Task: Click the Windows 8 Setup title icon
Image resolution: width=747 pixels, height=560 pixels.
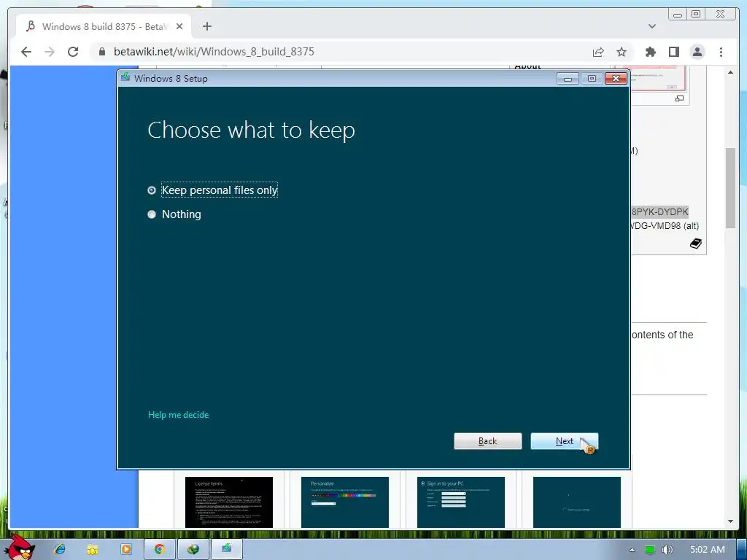Action: (x=125, y=77)
